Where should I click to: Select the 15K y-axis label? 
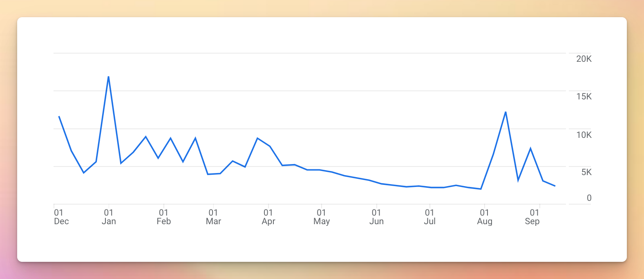pyautogui.click(x=584, y=97)
